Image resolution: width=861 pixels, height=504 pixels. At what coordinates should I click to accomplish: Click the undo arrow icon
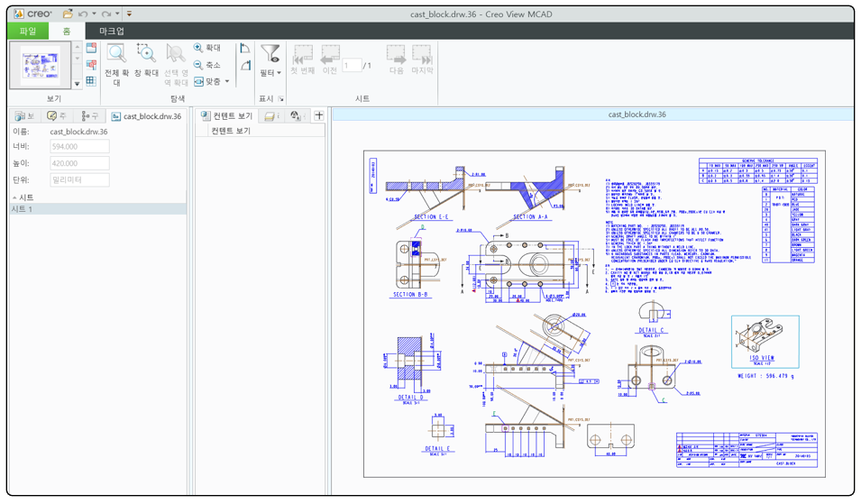pyautogui.click(x=83, y=14)
